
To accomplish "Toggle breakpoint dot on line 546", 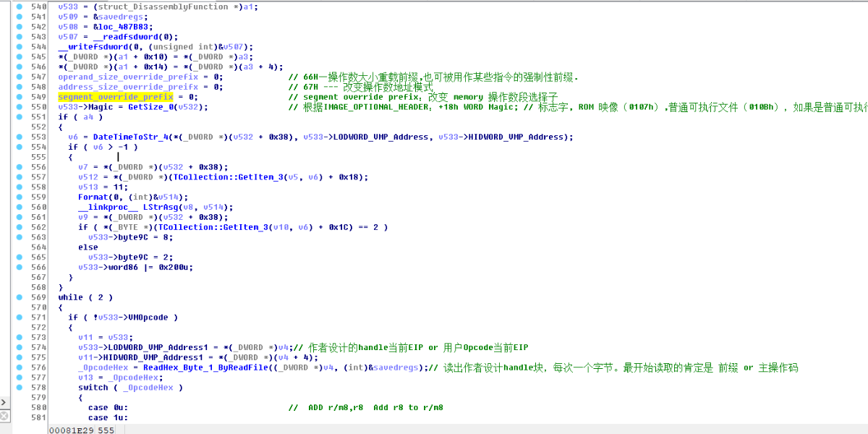I will tap(19, 67).
